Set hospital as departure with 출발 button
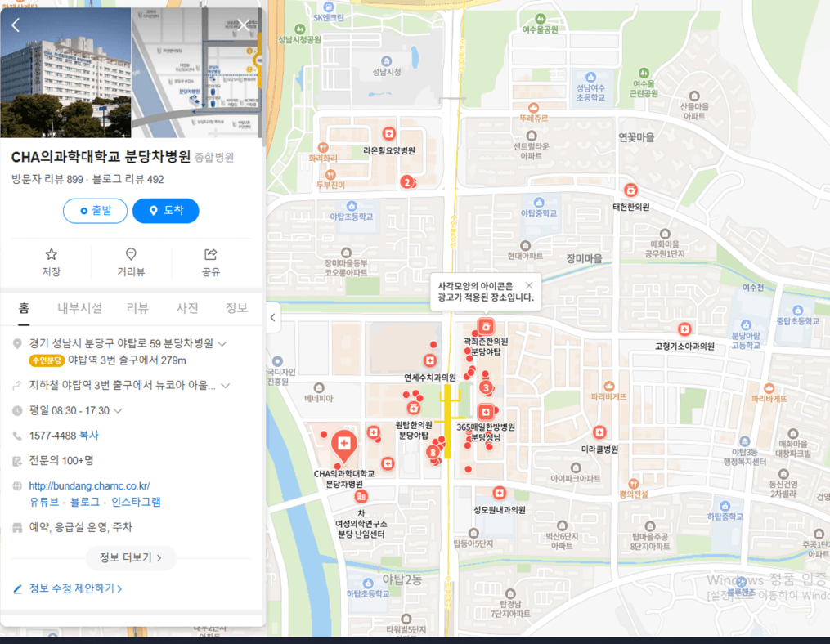The width and height of the screenshot is (830, 644). pos(96,211)
